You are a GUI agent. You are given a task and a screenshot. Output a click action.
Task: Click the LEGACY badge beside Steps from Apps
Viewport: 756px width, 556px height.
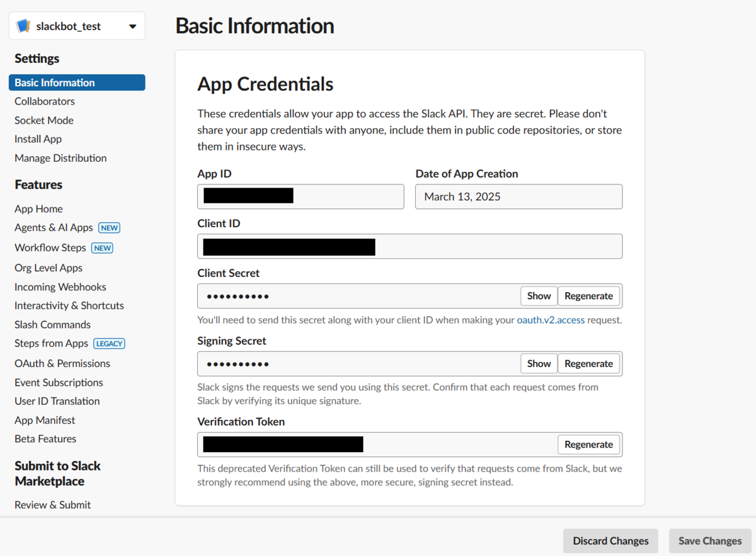[x=110, y=344]
